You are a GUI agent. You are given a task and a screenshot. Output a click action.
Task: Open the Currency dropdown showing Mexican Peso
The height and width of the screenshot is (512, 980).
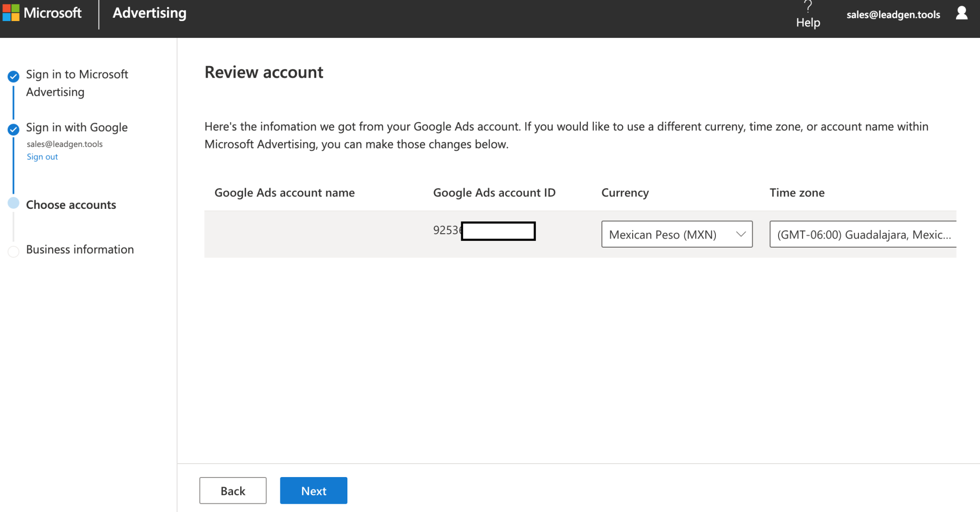click(677, 234)
